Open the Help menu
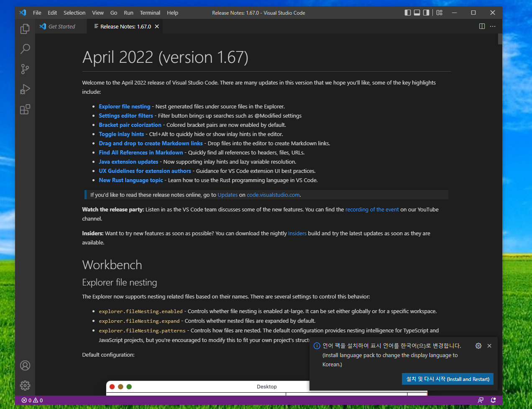This screenshot has width=532, height=409. pyautogui.click(x=172, y=13)
